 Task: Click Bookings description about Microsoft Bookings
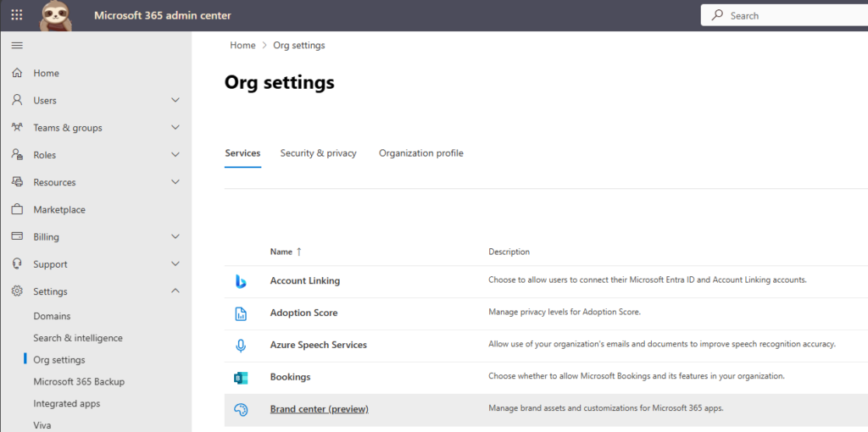tap(637, 376)
